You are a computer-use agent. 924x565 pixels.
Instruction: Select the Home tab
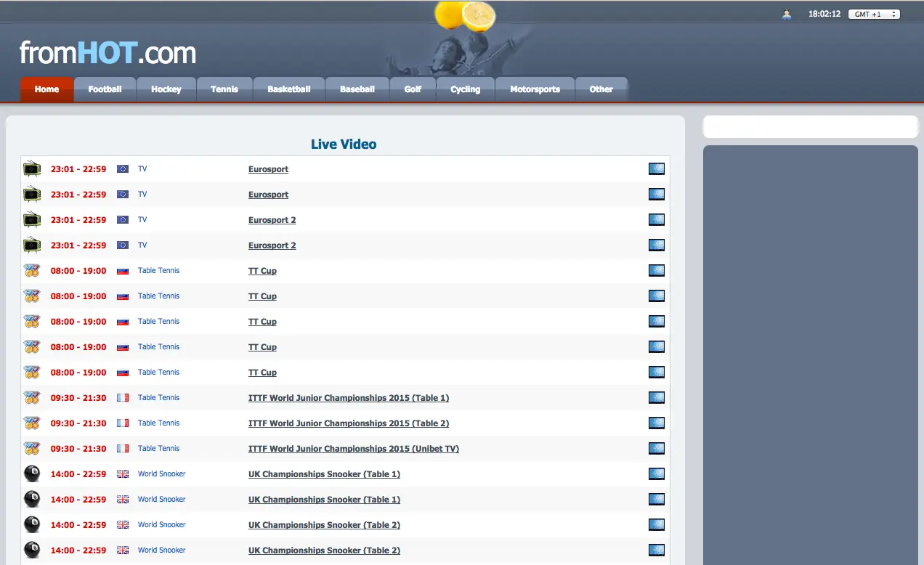pyautogui.click(x=46, y=89)
